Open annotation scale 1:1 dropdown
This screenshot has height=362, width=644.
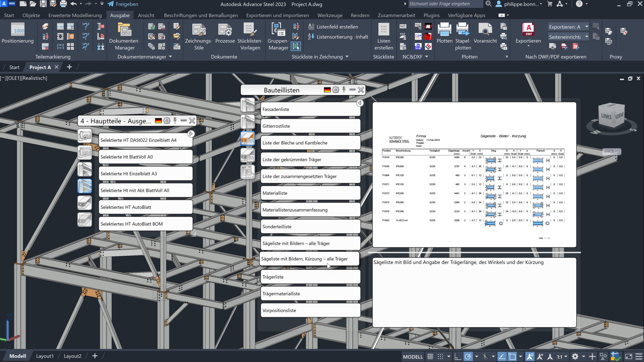tap(562, 357)
